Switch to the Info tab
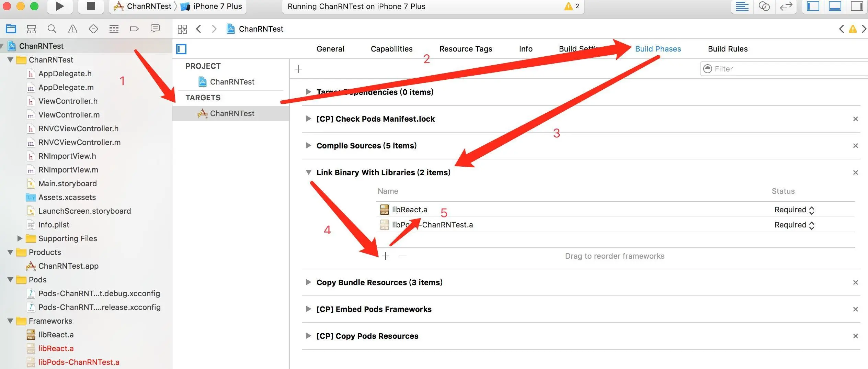Screen dimensions: 868x369 (526, 49)
